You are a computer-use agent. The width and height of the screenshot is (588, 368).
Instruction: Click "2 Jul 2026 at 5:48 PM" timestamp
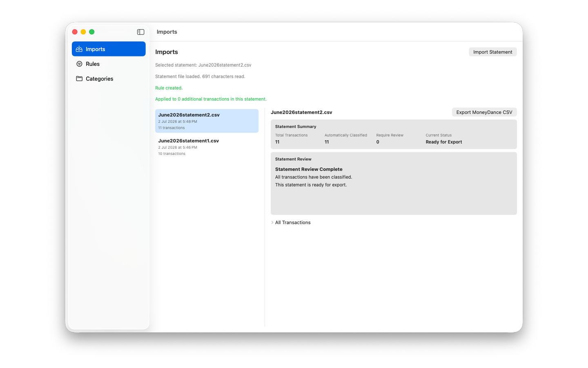tap(178, 121)
